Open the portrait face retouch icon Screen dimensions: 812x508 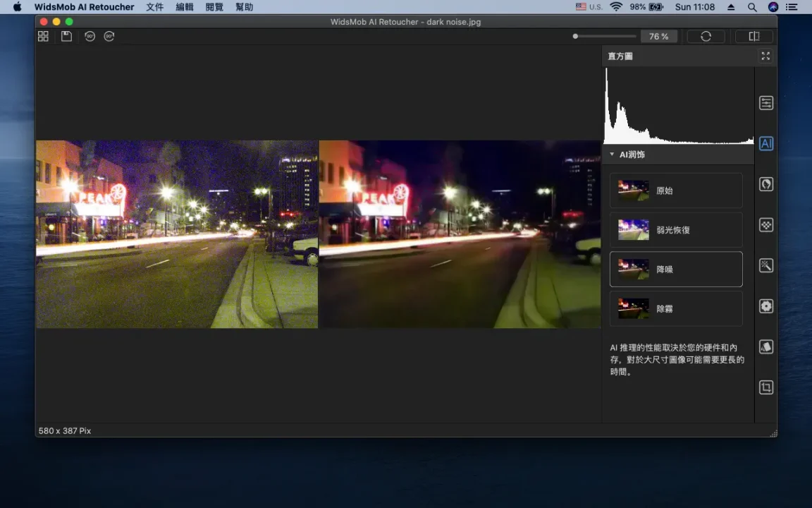pyautogui.click(x=766, y=184)
